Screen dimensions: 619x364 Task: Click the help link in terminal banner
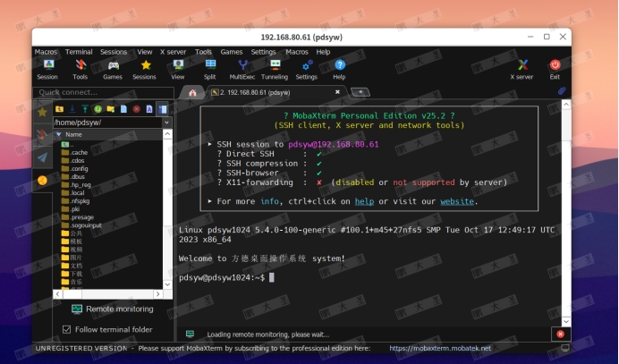pos(364,201)
